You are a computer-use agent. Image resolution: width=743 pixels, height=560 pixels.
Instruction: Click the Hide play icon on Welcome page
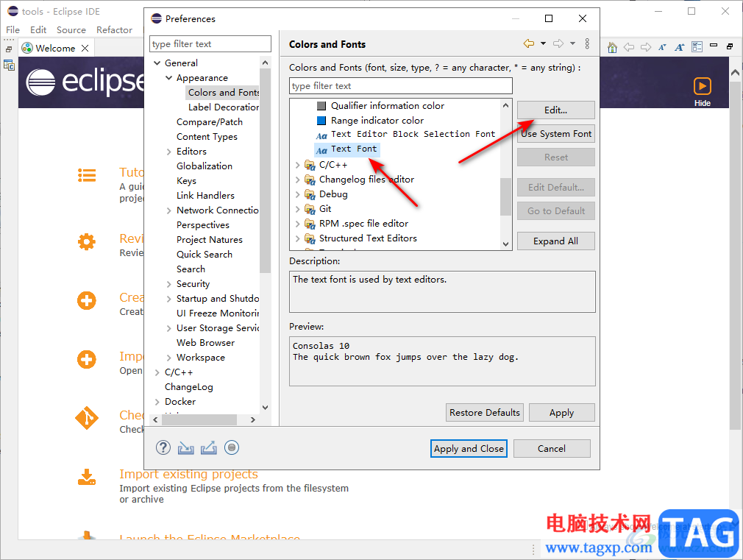(x=703, y=86)
